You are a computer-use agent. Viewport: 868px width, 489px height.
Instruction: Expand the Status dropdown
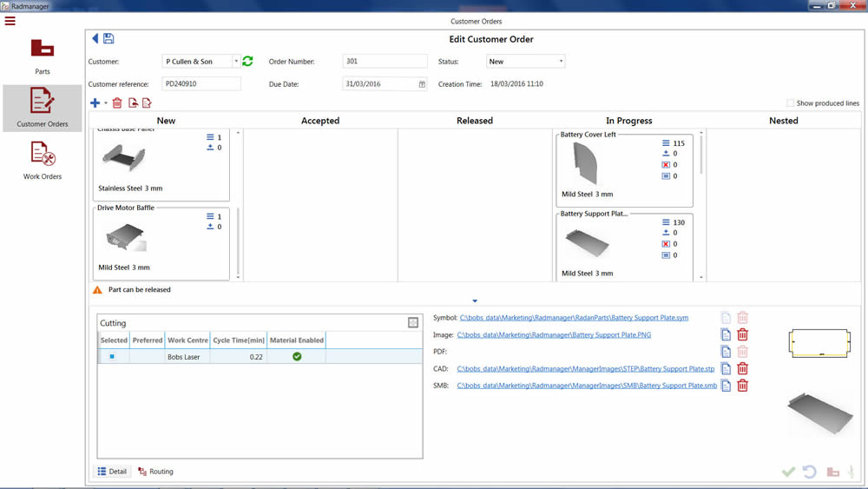tap(561, 62)
